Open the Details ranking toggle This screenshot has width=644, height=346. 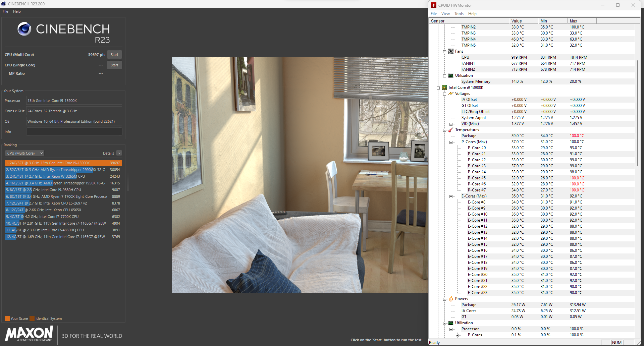(119, 153)
